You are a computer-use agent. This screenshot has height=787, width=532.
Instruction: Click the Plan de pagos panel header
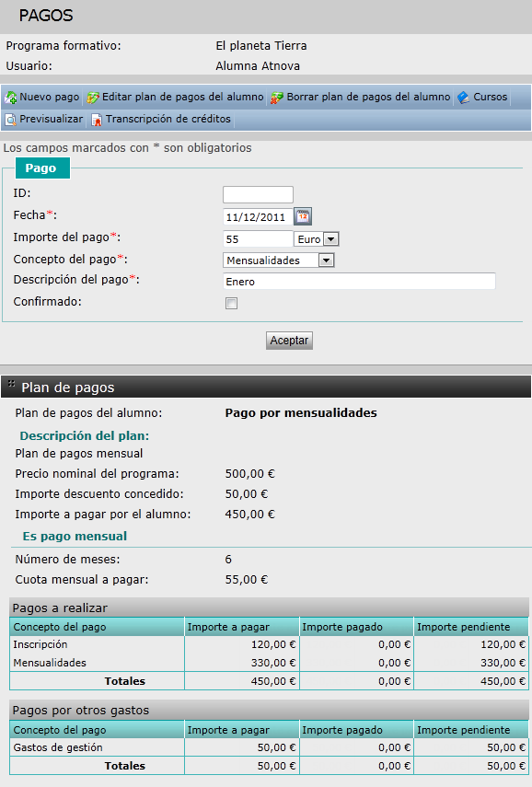coord(266,387)
